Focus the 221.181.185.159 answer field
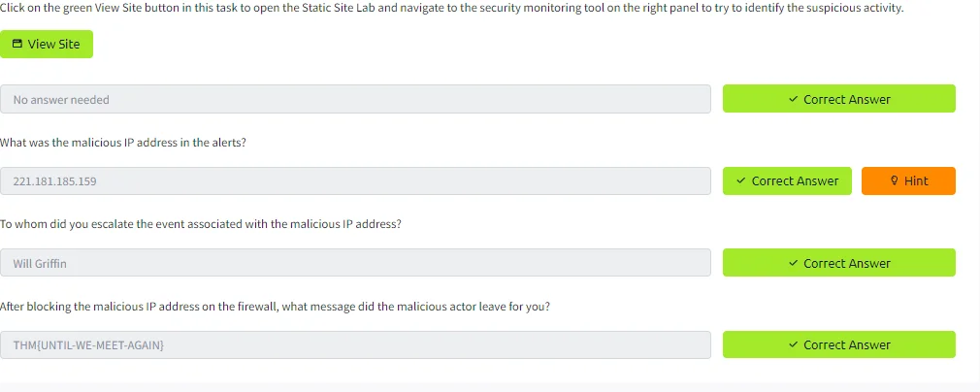The image size is (980, 392). coord(356,181)
